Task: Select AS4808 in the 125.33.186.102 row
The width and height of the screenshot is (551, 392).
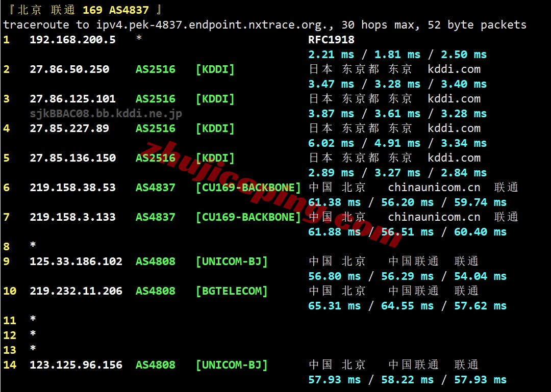Action: coord(155,262)
